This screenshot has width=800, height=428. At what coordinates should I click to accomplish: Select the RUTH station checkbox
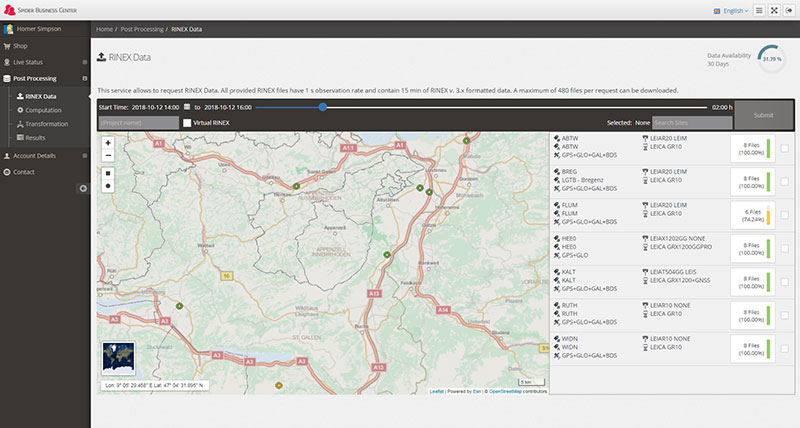784,315
